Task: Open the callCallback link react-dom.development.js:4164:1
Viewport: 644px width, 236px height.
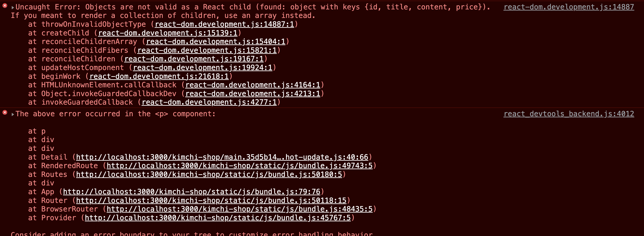Action: click(253, 85)
